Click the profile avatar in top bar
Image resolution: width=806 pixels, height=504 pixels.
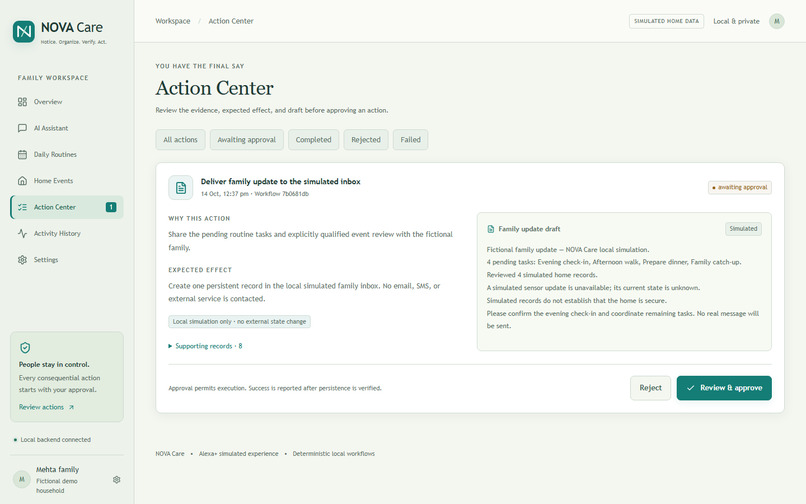pos(776,21)
